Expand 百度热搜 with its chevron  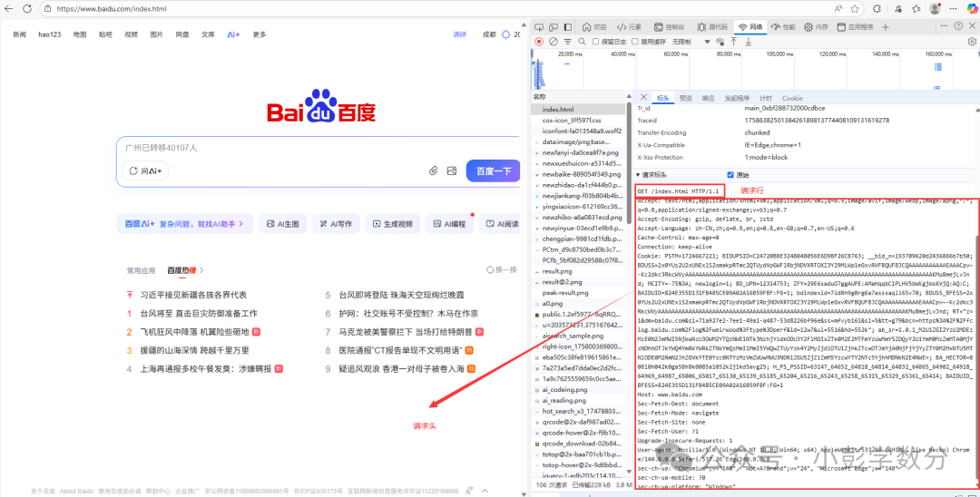pos(201,270)
